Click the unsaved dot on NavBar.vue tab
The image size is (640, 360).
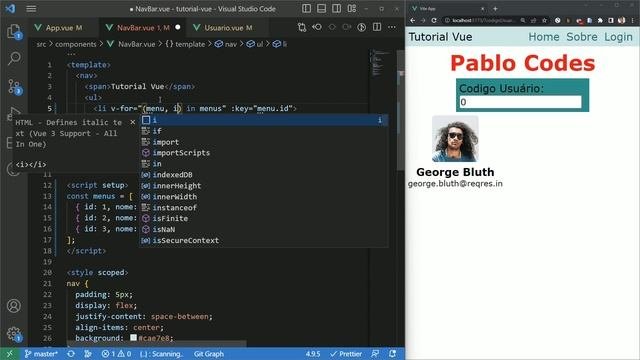tap(178, 28)
